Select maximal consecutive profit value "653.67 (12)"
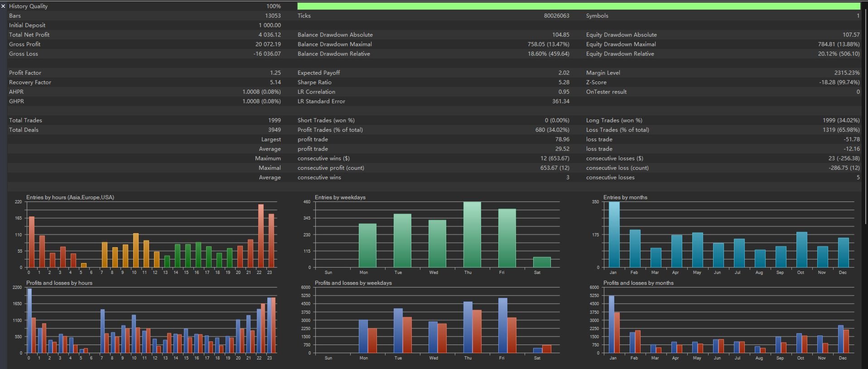The image size is (868, 369). [x=555, y=168]
